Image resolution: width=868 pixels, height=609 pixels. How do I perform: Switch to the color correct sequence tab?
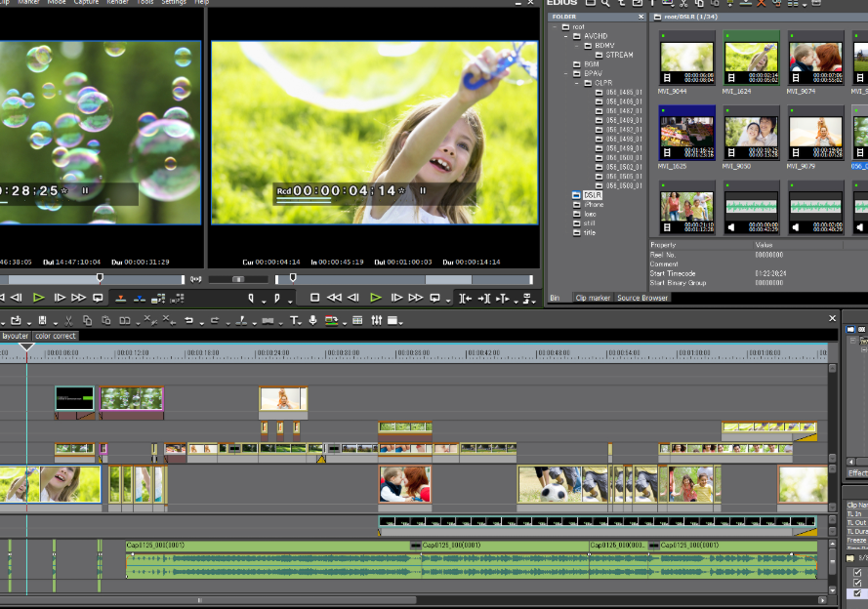click(x=56, y=336)
